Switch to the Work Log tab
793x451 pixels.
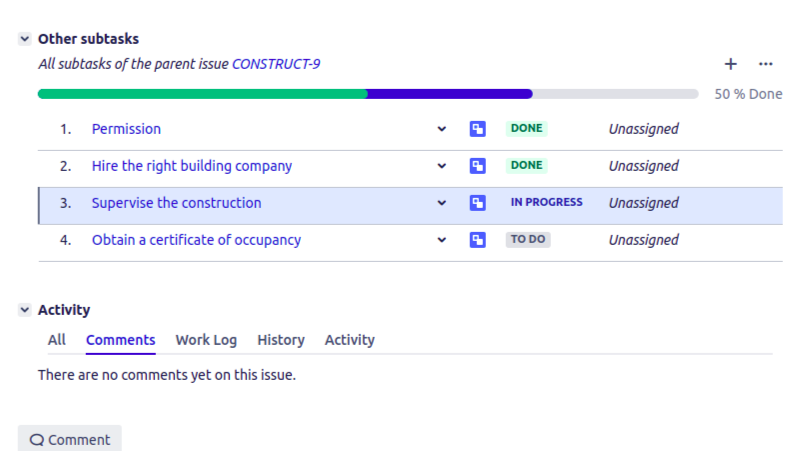click(206, 340)
